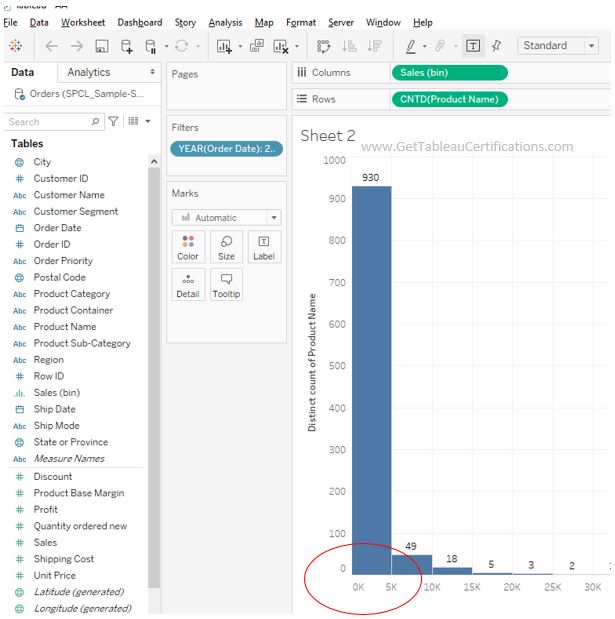Click the Group members paperclip icon
The width and height of the screenshot is (615, 619).
click(x=440, y=46)
